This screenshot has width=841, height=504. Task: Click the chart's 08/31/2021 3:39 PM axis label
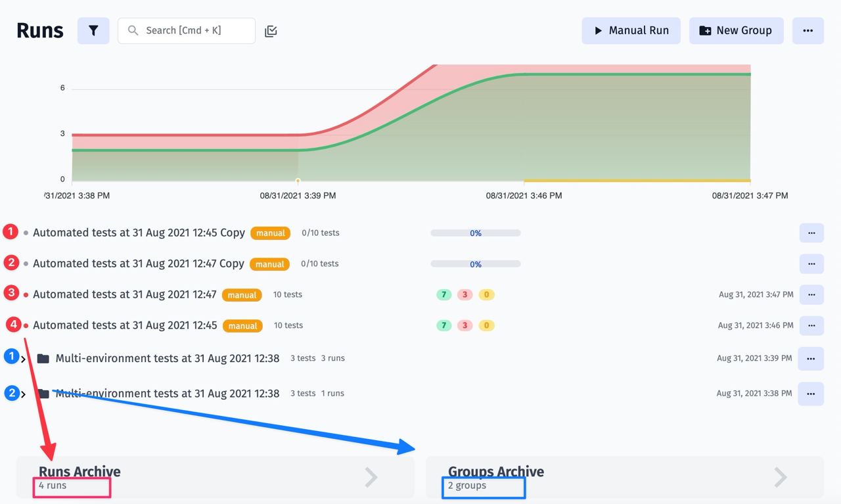tap(298, 195)
